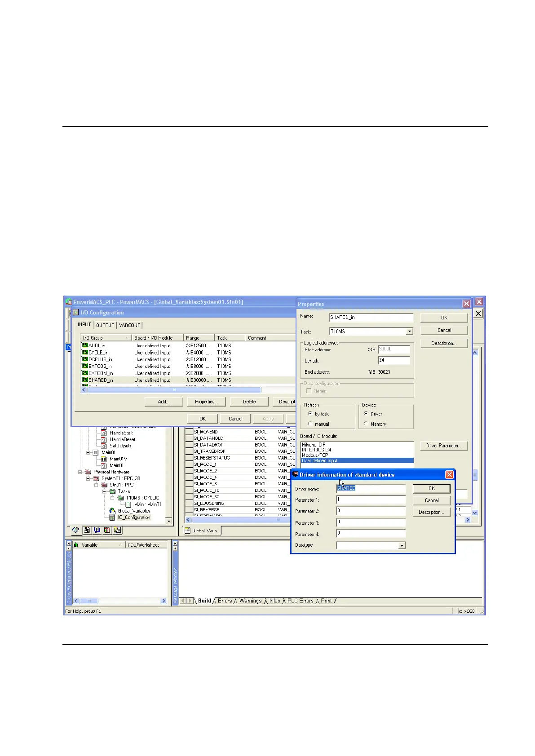The width and height of the screenshot is (535, 756).
Task: Click the variables grid horizontal scrollbar
Action: (x=279, y=520)
